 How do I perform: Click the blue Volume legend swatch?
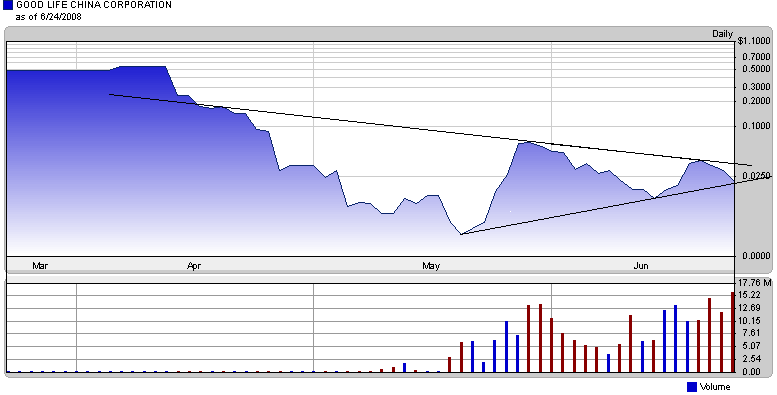(692, 387)
